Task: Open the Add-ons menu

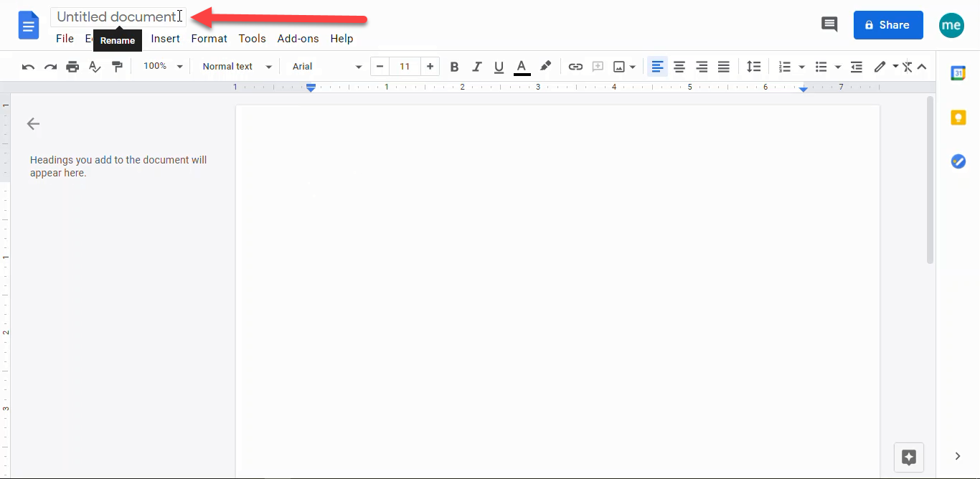Action: pos(298,38)
